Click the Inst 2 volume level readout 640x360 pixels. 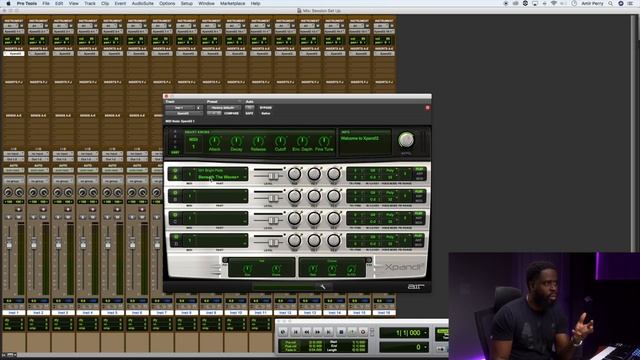pos(34,301)
